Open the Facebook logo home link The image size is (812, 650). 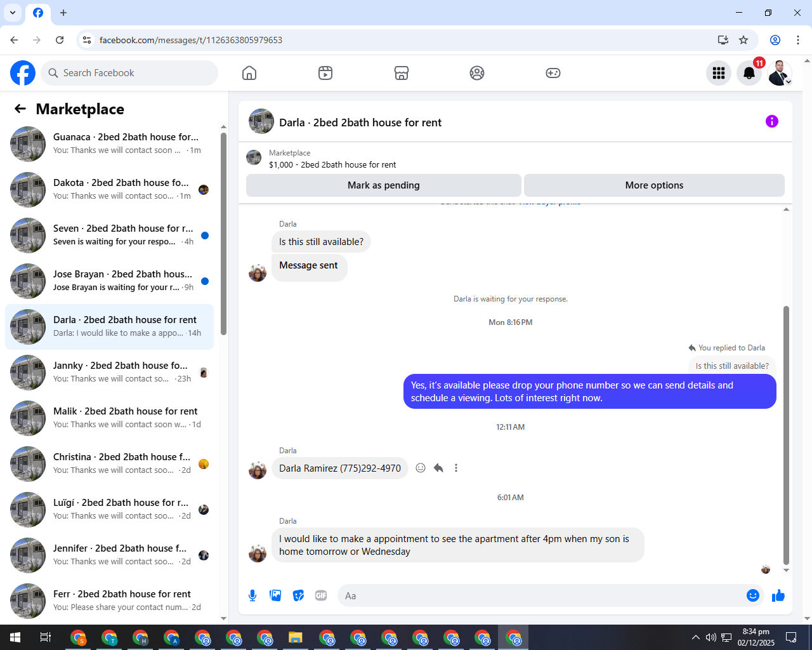[23, 73]
